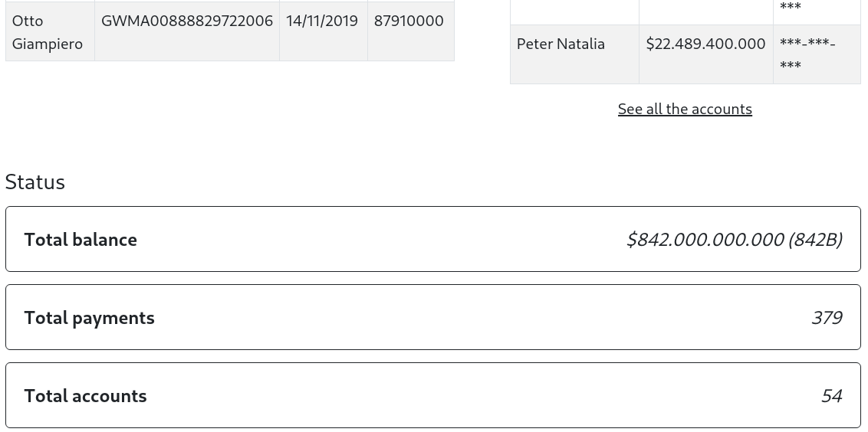
Task: Click the (842B) abbreviated balance text
Action: (815, 239)
